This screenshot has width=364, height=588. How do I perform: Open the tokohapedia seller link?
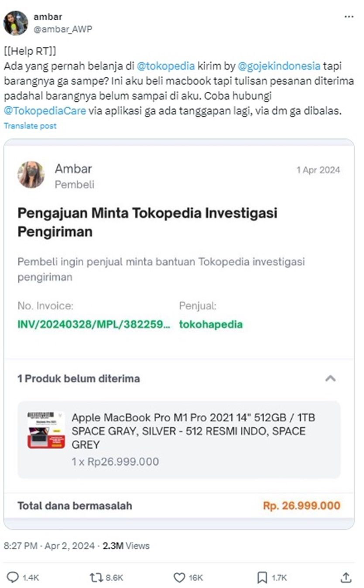(x=211, y=324)
